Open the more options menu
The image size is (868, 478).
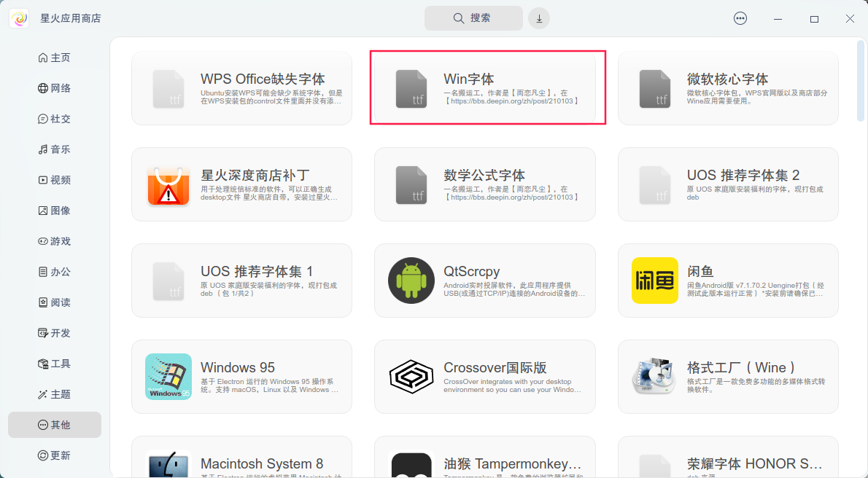point(740,17)
